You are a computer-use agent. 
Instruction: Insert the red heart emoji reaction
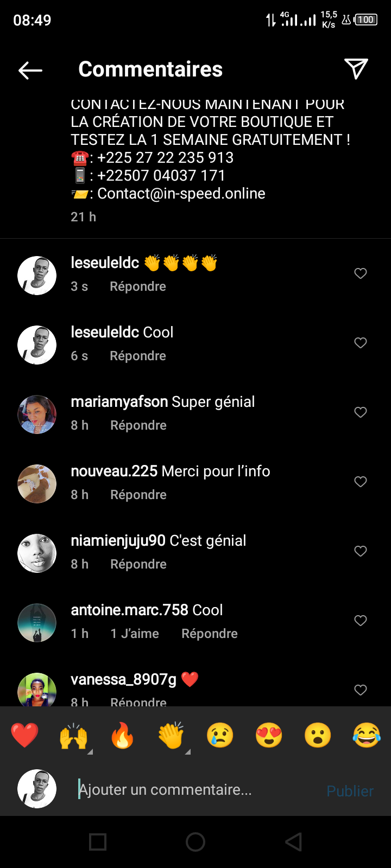(x=25, y=736)
